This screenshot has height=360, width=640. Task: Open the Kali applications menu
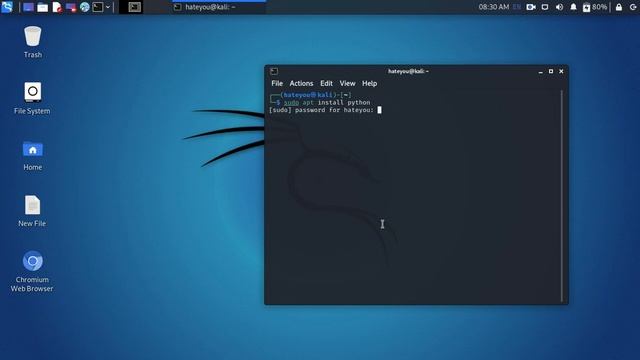coord(7,7)
